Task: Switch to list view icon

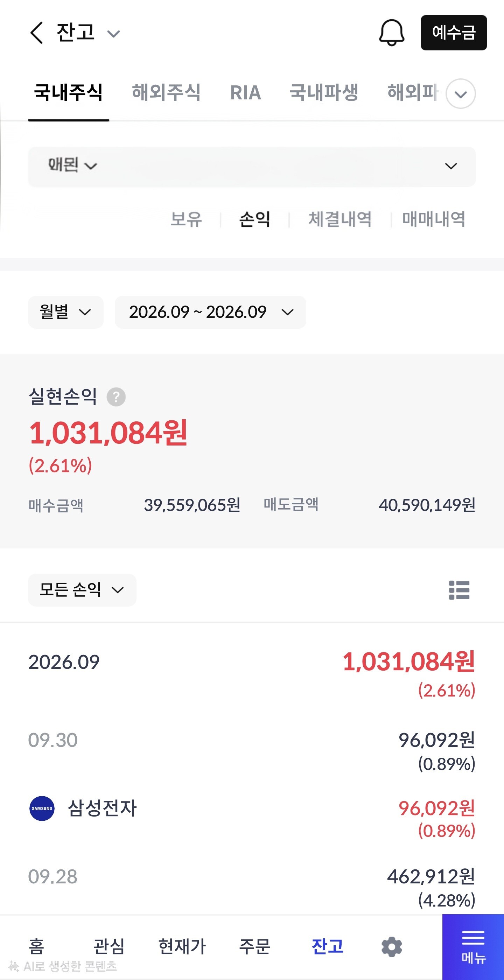Action: click(459, 590)
